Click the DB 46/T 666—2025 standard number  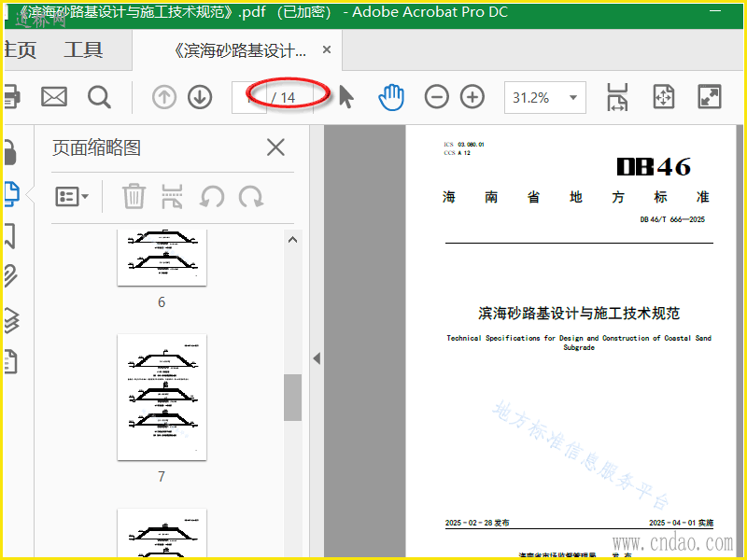pos(672,219)
